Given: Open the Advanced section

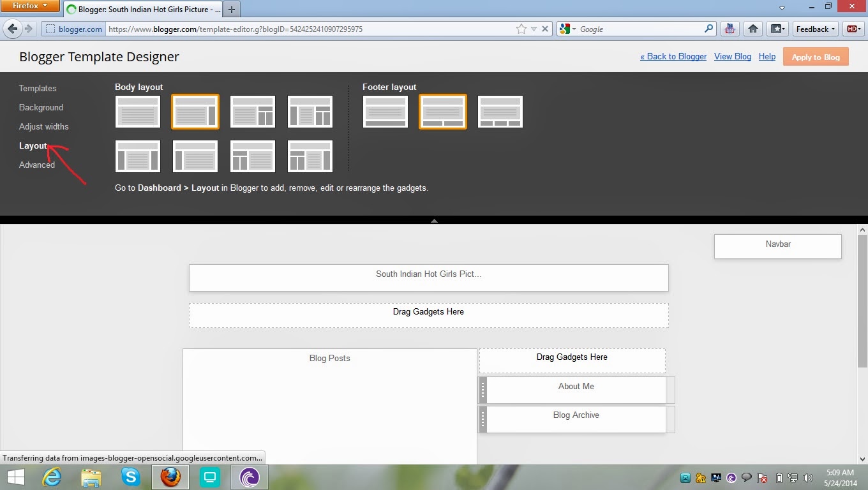Looking at the screenshot, I should click(37, 165).
